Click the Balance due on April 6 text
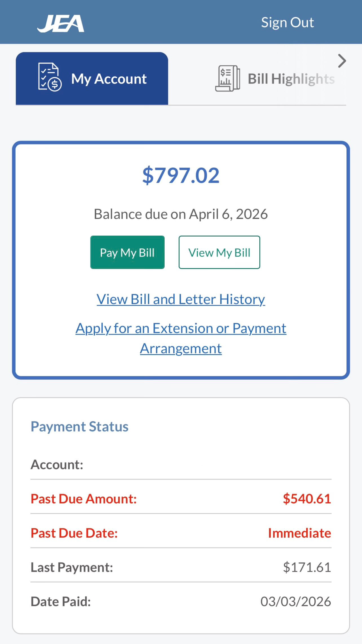 click(x=181, y=214)
